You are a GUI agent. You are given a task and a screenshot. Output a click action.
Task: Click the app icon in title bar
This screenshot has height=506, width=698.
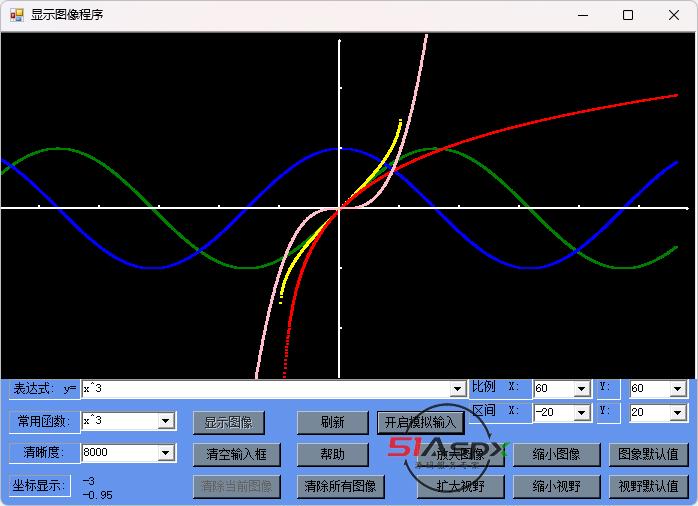(16, 15)
